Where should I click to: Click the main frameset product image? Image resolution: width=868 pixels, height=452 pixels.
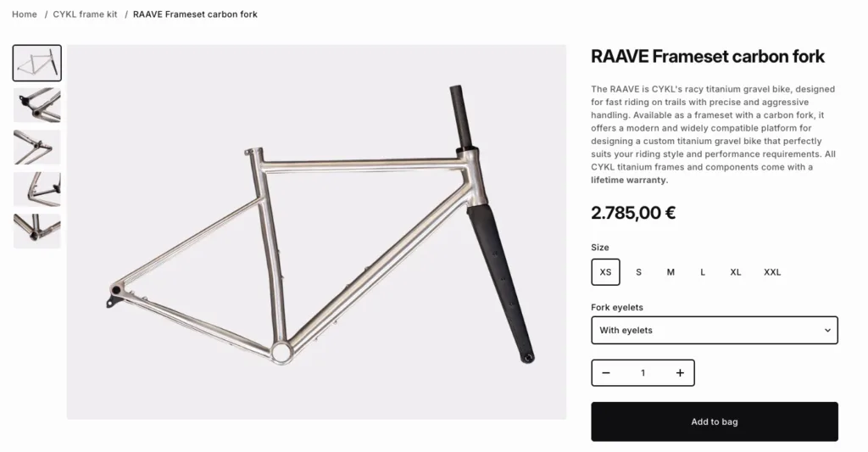[x=316, y=232]
